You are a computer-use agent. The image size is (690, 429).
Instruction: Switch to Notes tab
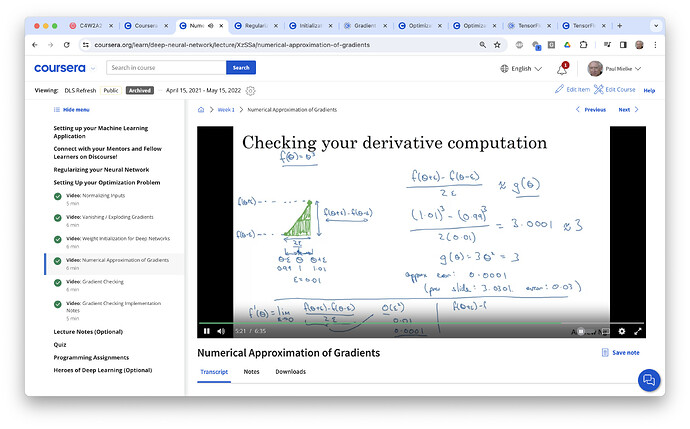(x=251, y=372)
